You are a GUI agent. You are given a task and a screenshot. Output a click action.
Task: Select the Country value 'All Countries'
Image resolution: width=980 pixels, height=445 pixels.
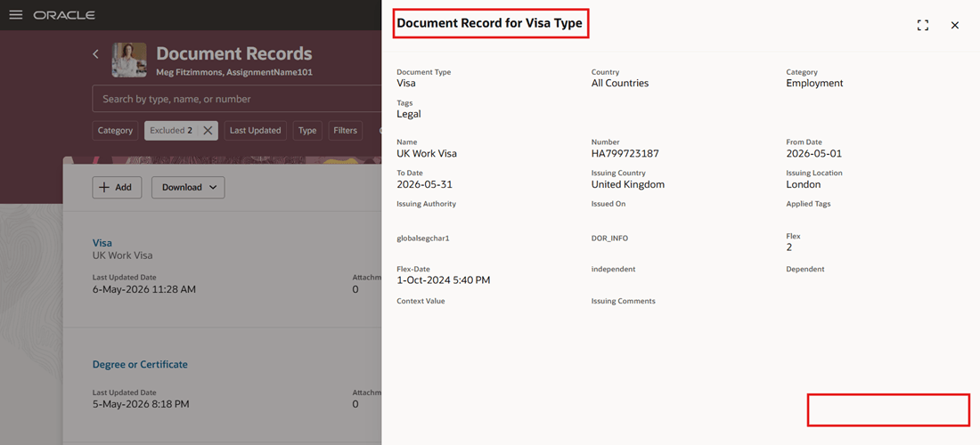(x=620, y=83)
